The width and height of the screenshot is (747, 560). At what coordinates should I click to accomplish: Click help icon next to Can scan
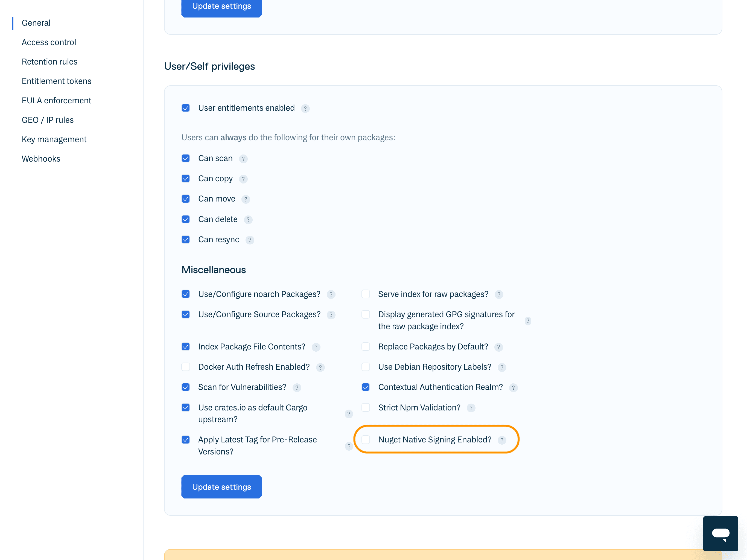243,159
